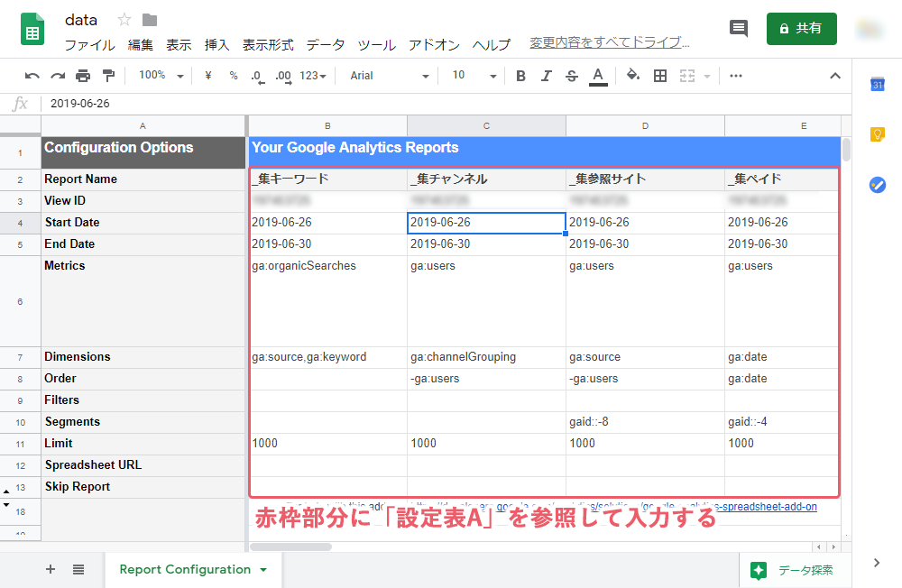The image size is (902, 588).
Task: Select column B header
Action: pos(327,126)
